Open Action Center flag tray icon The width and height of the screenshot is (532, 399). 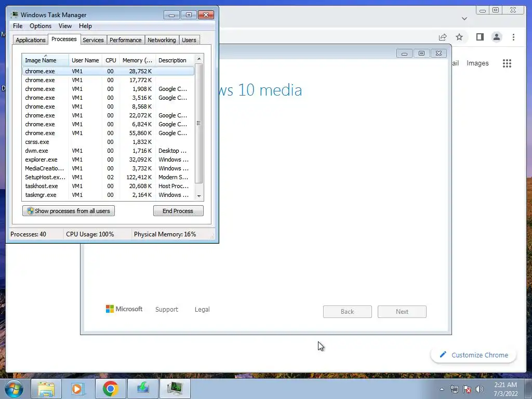click(x=467, y=389)
